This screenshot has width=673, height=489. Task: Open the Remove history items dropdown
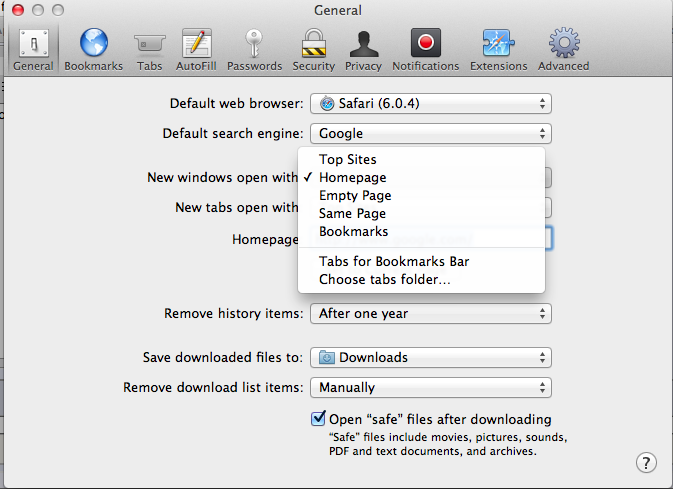[431, 313]
